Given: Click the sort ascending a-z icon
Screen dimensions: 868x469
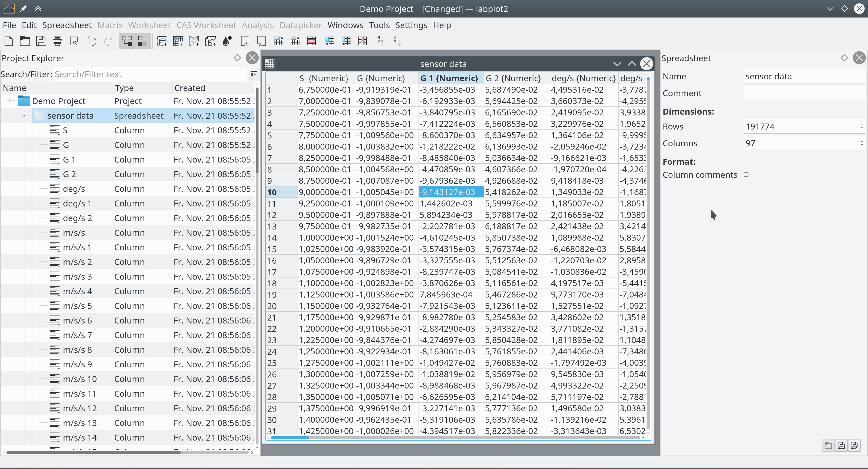Looking at the screenshot, I should pyautogui.click(x=381, y=41).
